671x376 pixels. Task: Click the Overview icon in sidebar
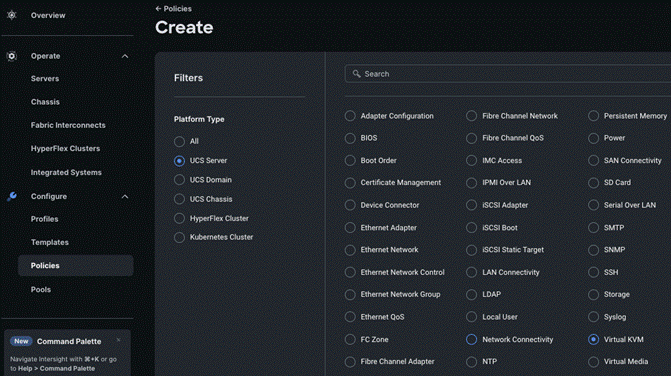point(12,15)
